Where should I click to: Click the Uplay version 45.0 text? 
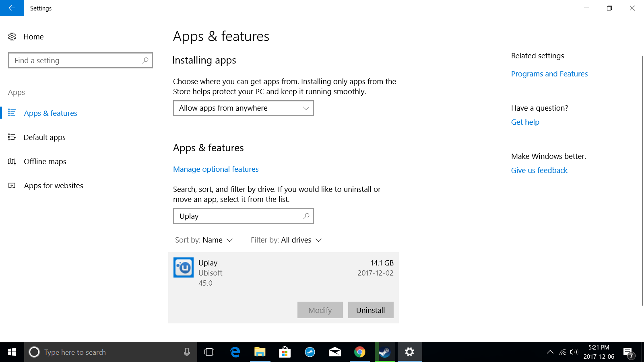click(x=205, y=283)
